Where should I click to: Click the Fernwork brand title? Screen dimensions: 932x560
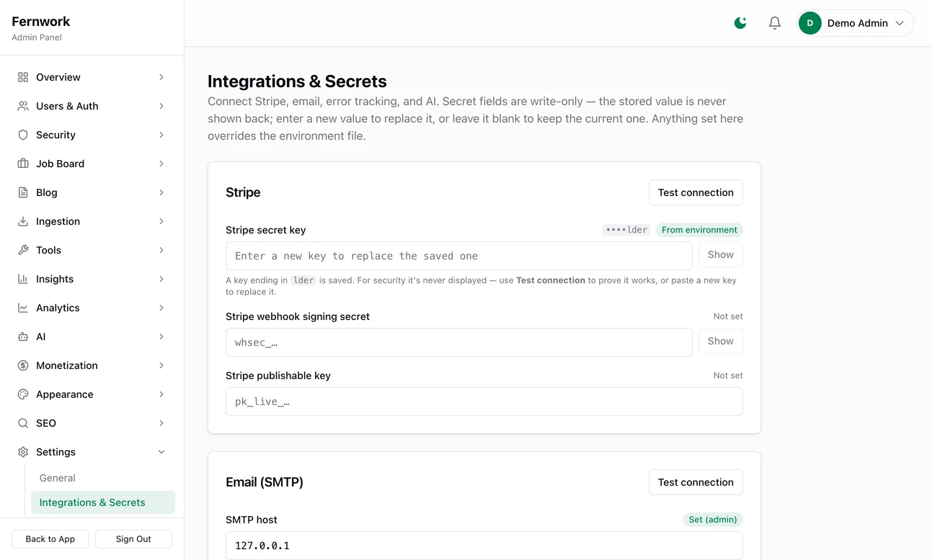pyautogui.click(x=41, y=22)
